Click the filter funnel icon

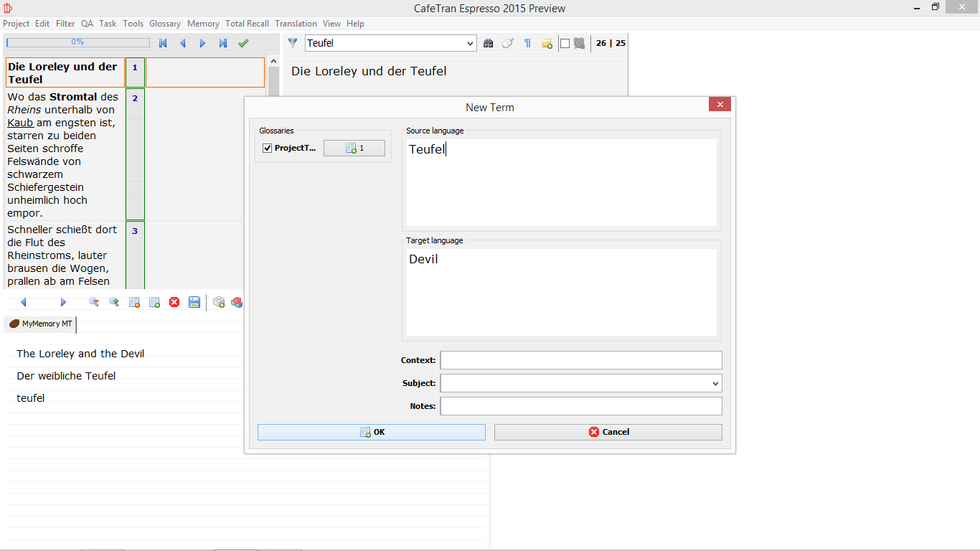293,43
